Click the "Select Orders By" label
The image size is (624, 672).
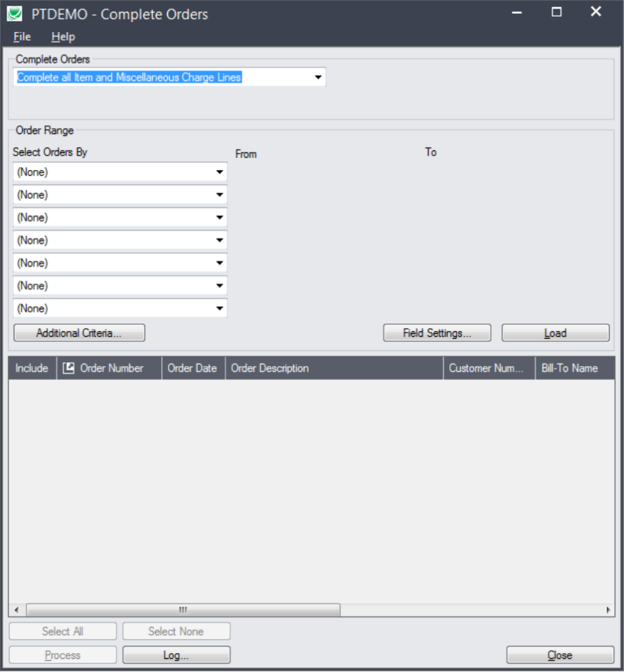coord(50,152)
